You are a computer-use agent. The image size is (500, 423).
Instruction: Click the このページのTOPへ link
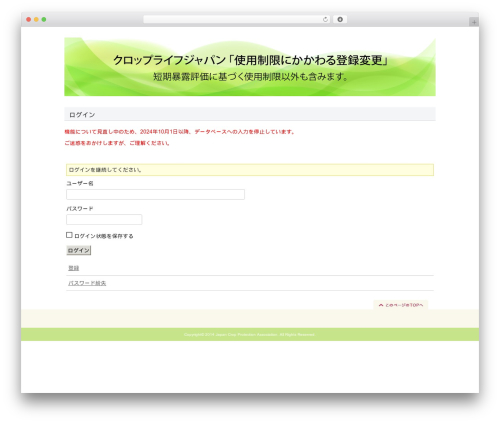(x=401, y=305)
